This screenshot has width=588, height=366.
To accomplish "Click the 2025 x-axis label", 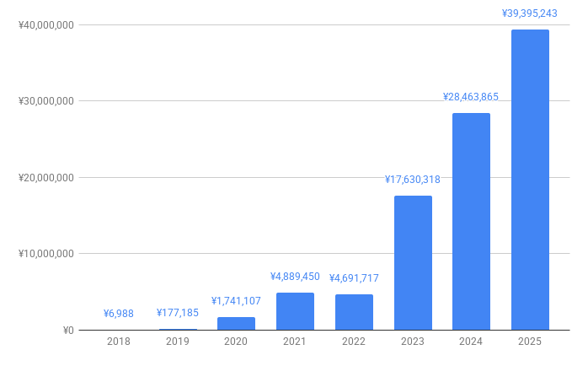I will click(530, 342).
